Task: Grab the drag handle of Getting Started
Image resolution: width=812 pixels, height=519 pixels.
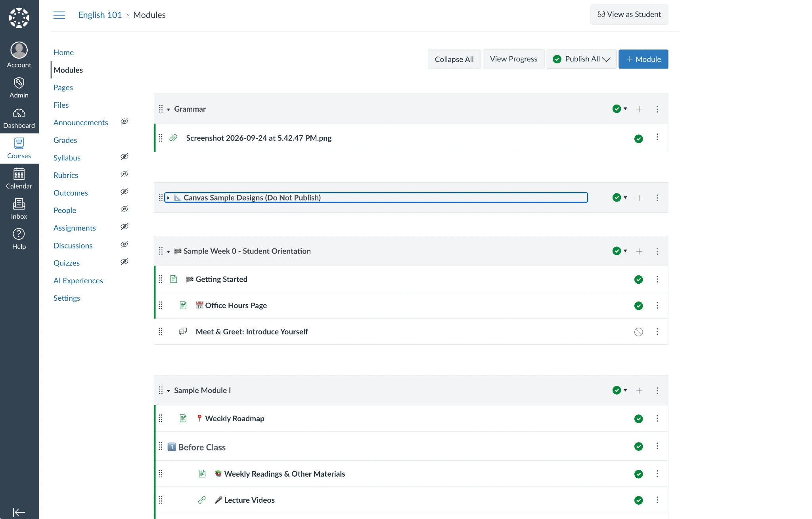Action: (161, 279)
